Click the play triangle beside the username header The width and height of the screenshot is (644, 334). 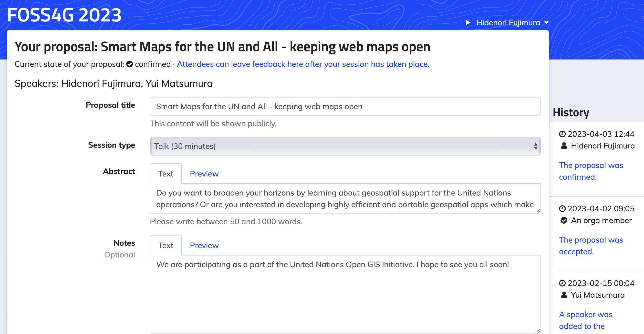point(468,22)
